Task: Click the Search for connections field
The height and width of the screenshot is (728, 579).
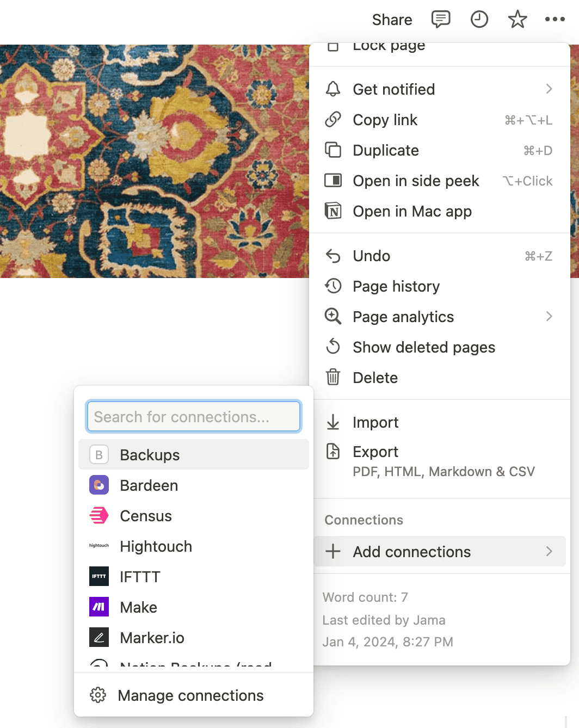Action: [x=193, y=416]
